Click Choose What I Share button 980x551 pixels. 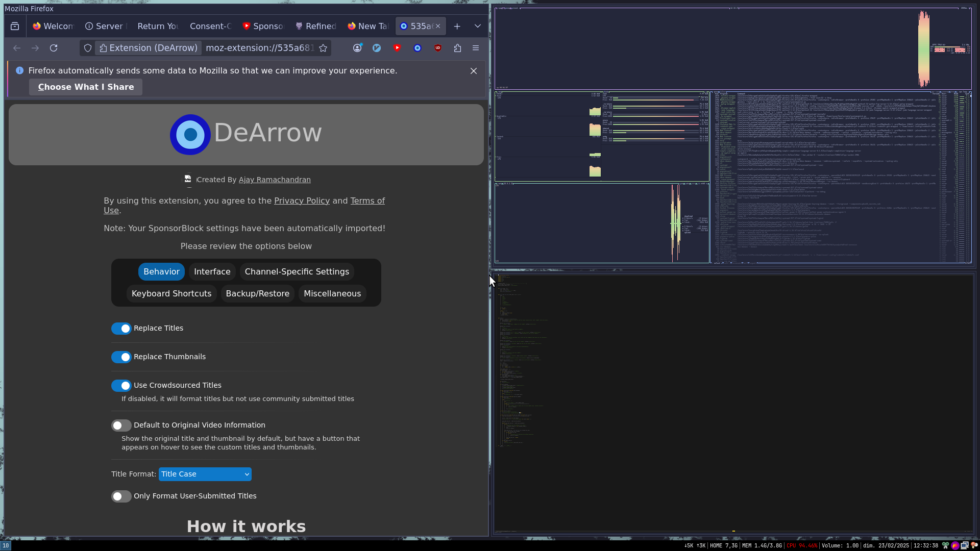pyautogui.click(x=86, y=87)
